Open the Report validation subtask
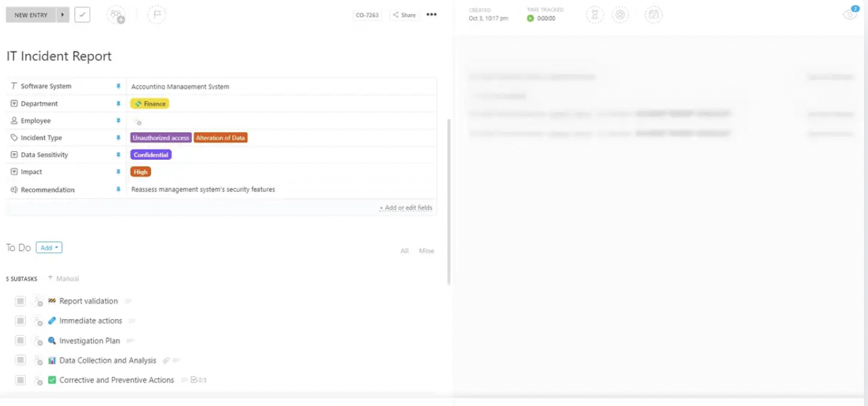Screen dimensions: 868x406 coord(88,301)
